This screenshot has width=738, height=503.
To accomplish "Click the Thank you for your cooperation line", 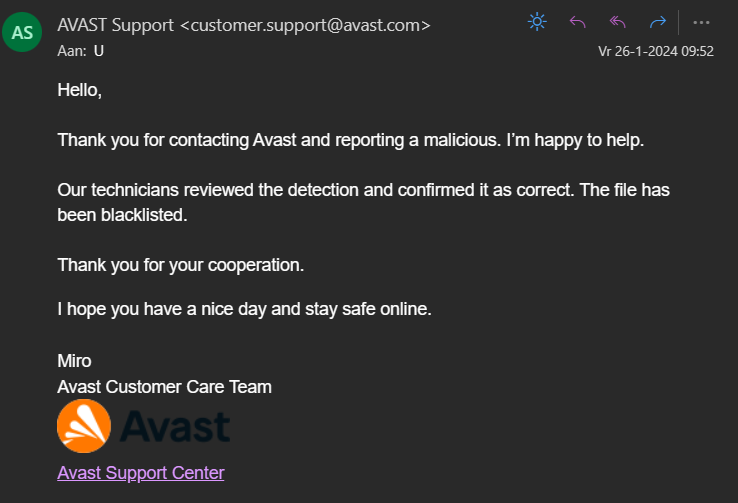I will (180, 265).
